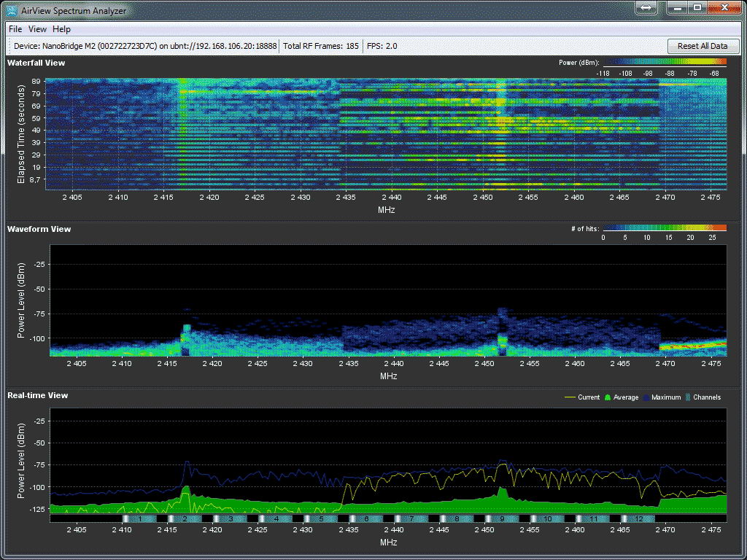Click the AirView app icon in title bar
This screenshot has width=747, height=560.
pos(12,9)
